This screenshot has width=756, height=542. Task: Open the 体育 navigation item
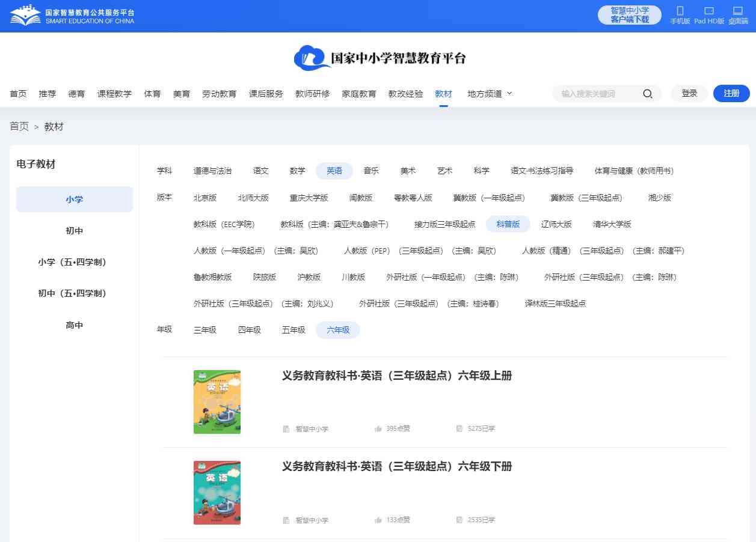click(152, 94)
